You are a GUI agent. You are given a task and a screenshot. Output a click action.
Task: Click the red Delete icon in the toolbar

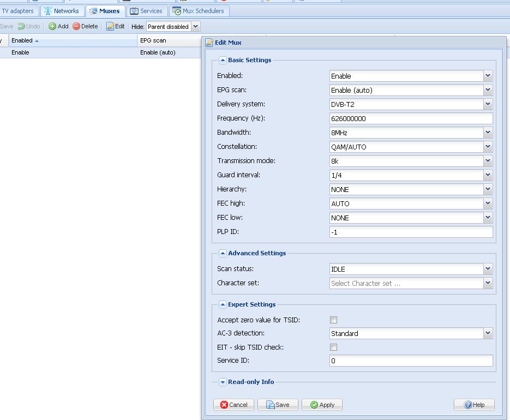[76, 26]
